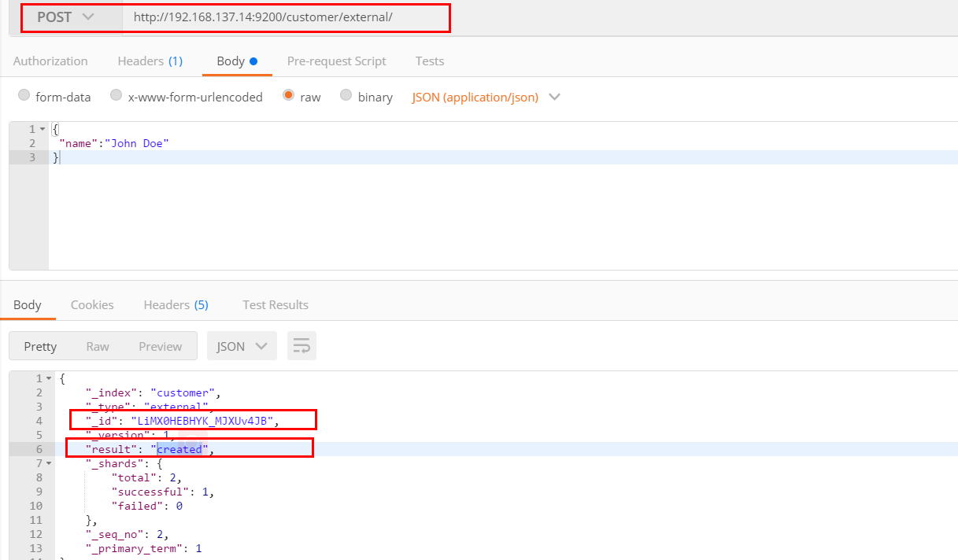Open the Pre-request Script tab
Image resolution: width=958 pixels, height=560 pixels.
tap(336, 61)
